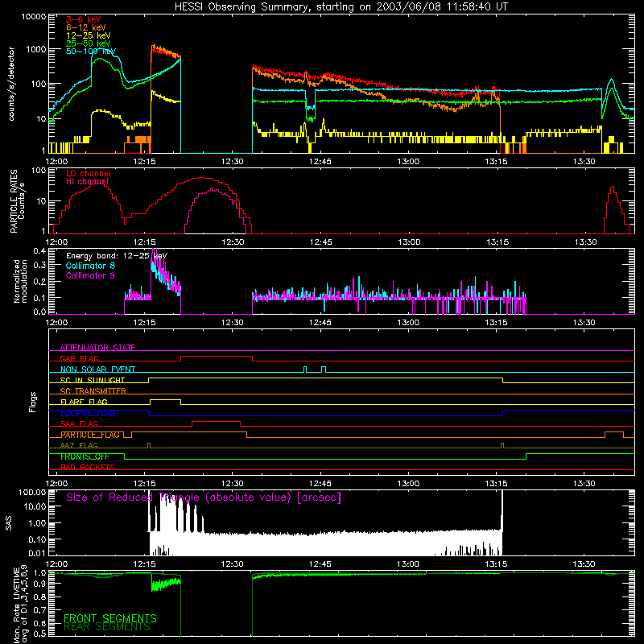Select the 25-50 keV legend label
This screenshot has width=644, height=644.
89,43
